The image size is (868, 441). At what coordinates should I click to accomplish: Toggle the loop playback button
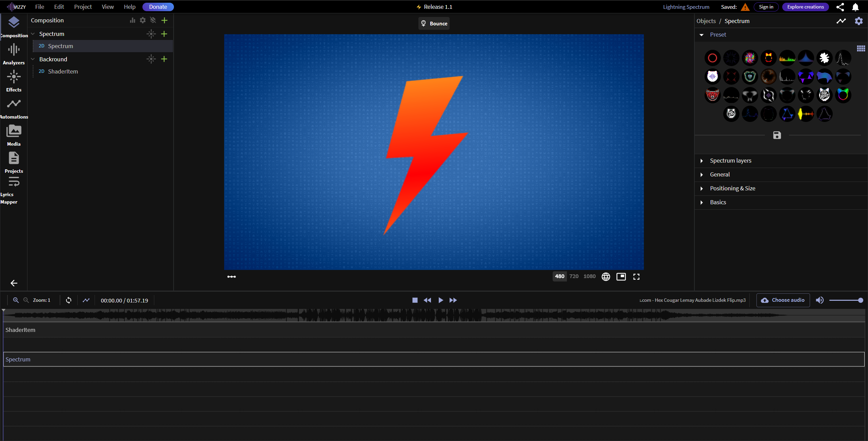68,300
